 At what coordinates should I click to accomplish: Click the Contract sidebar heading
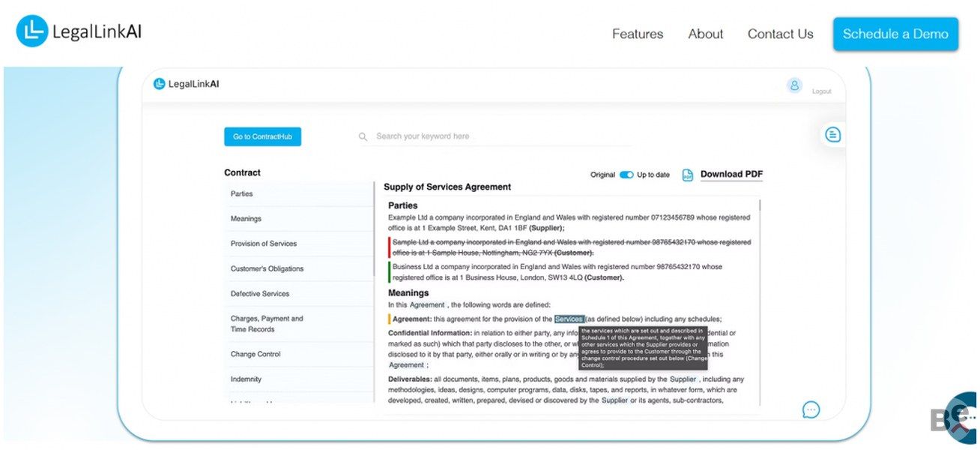(242, 172)
